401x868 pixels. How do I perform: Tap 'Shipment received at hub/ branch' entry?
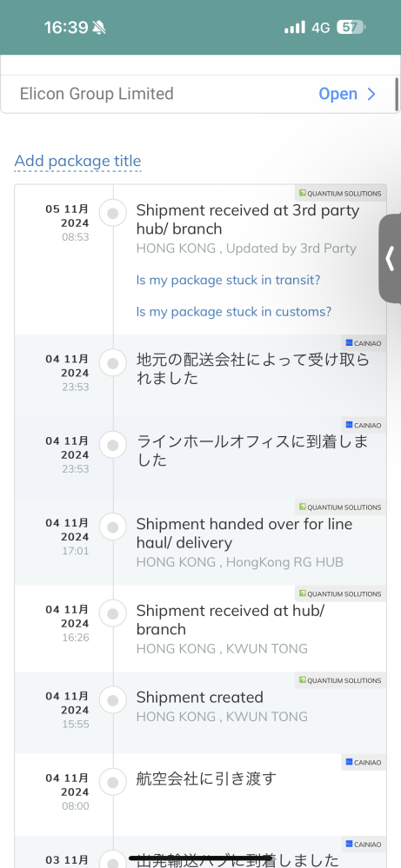200,628
